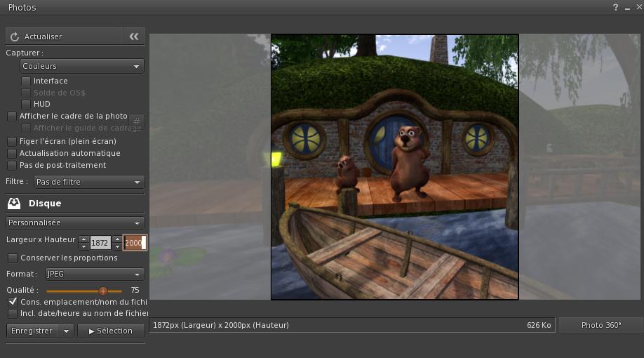Screen dimensions: 644x358
Task: Click the Disque save-to-disk icon
Action: (x=14, y=204)
